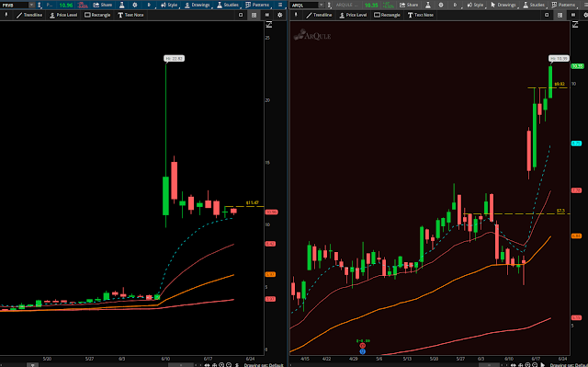Select Trendline tool in right chart
The image size is (588, 367).
[x=319, y=15]
